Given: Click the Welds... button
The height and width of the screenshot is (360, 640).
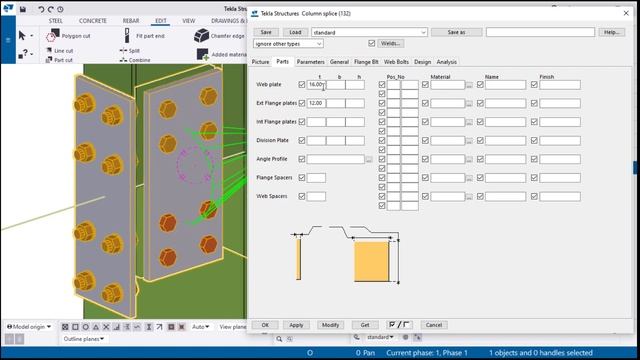Looking at the screenshot, I should click(x=391, y=43).
